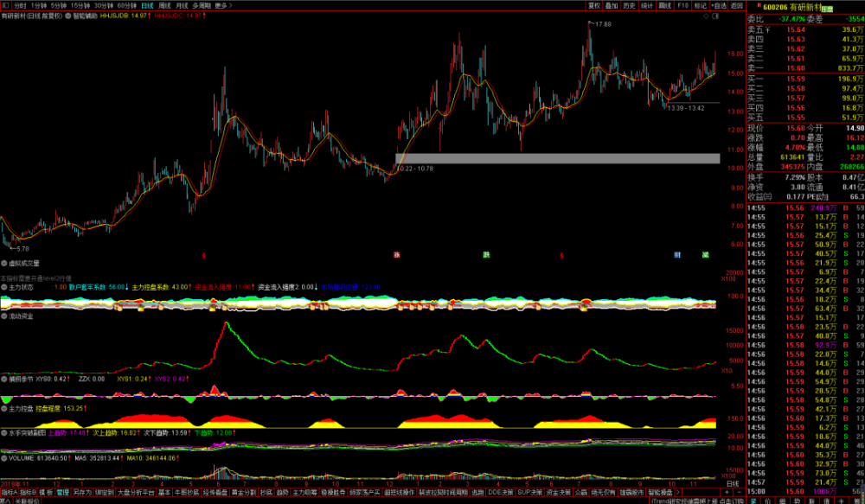Click the settings icon beside 主力状态 indicator

(x=4, y=286)
